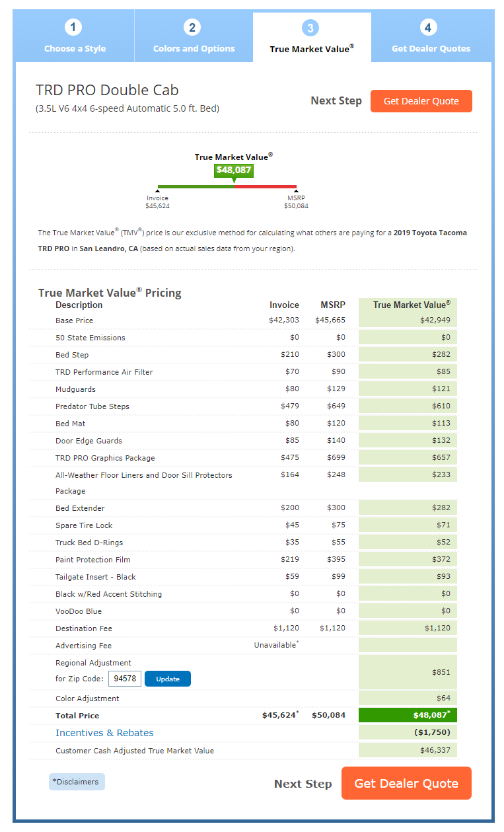Click the Invoice triangle marker on the price bar
Viewport: 504px width, 832px height.
157,192
